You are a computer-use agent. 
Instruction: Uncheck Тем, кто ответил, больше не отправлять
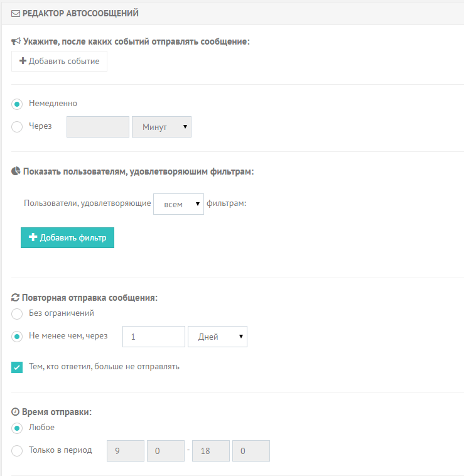pos(17,367)
